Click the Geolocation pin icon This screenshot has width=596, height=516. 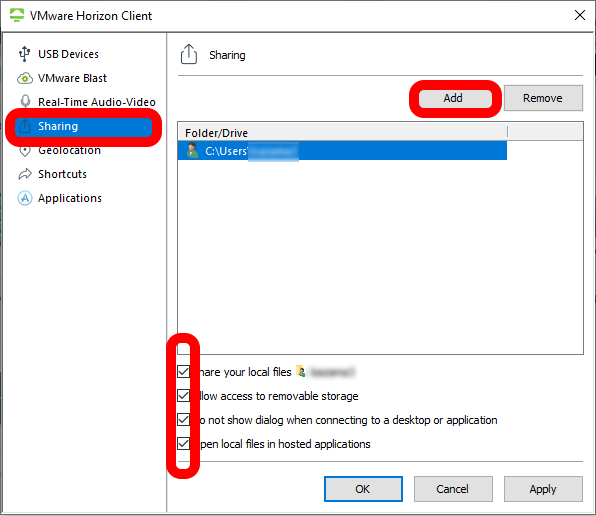(25, 151)
